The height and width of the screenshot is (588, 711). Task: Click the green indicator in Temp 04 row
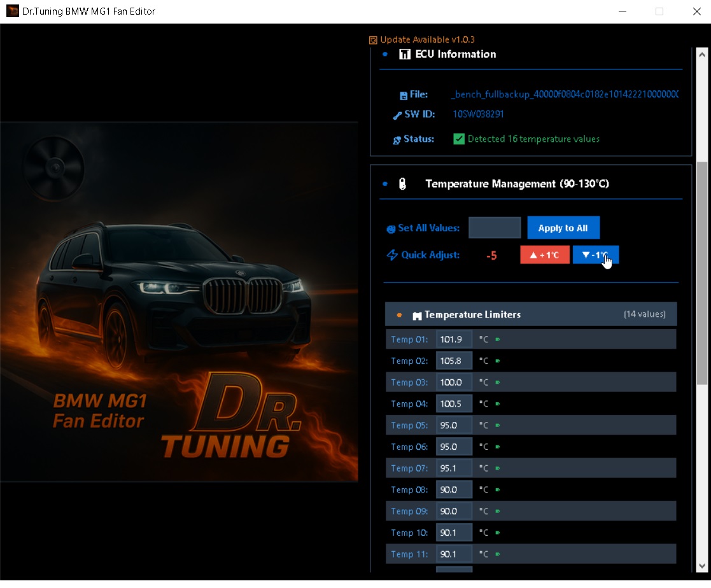[x=497, y=404]
